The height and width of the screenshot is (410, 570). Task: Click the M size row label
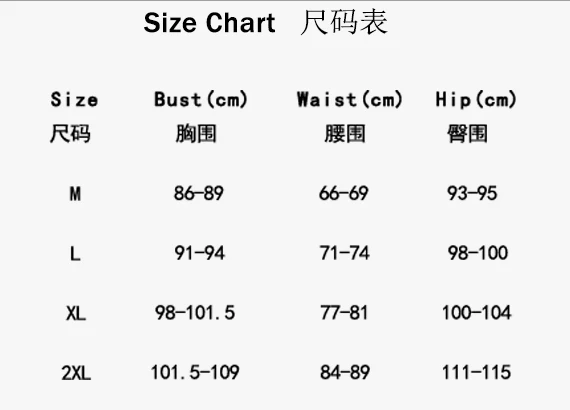point(75,194)
